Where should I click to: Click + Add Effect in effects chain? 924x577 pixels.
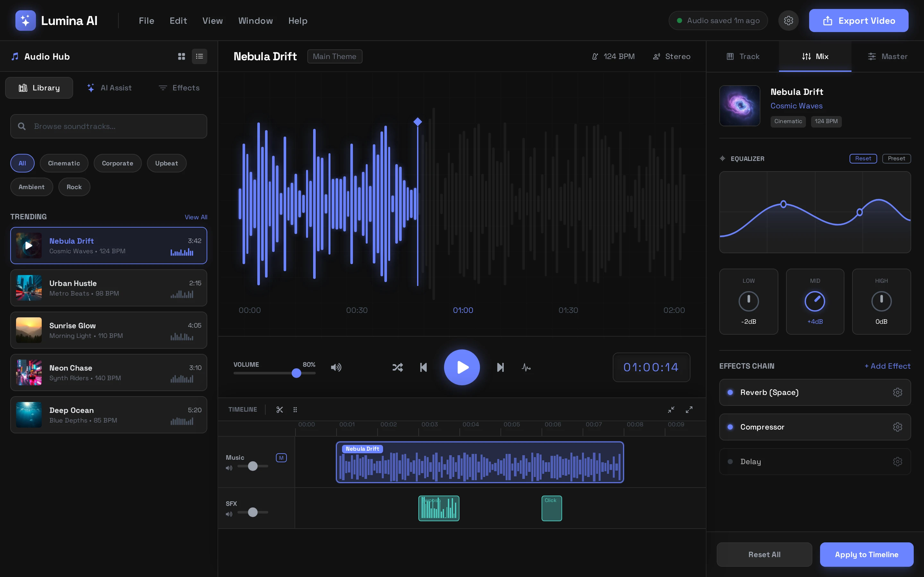(887, 366)
